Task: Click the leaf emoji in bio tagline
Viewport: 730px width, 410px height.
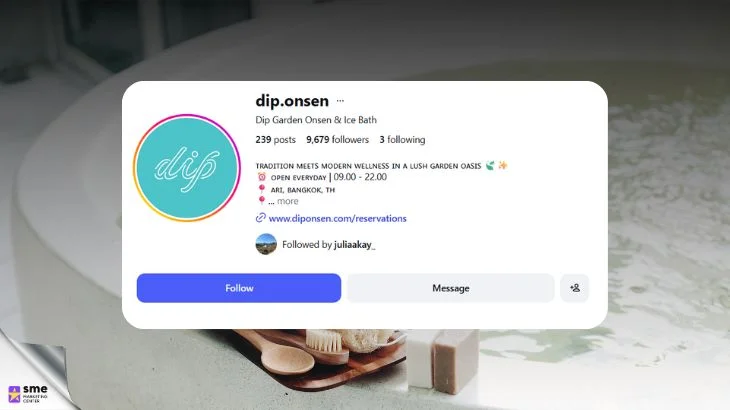Action: point(490,165)
